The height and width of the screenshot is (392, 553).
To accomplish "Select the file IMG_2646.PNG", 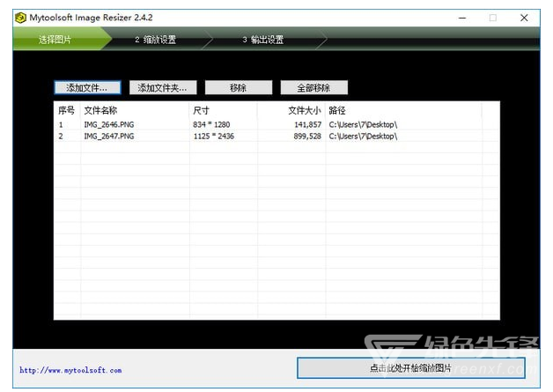I will 109,124.
